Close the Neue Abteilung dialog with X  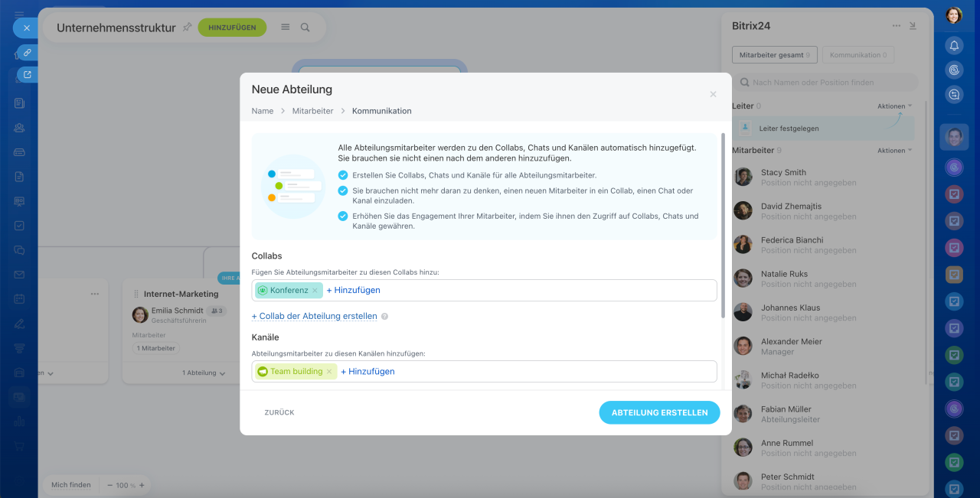pyautogui.click(x=713, y=94)
